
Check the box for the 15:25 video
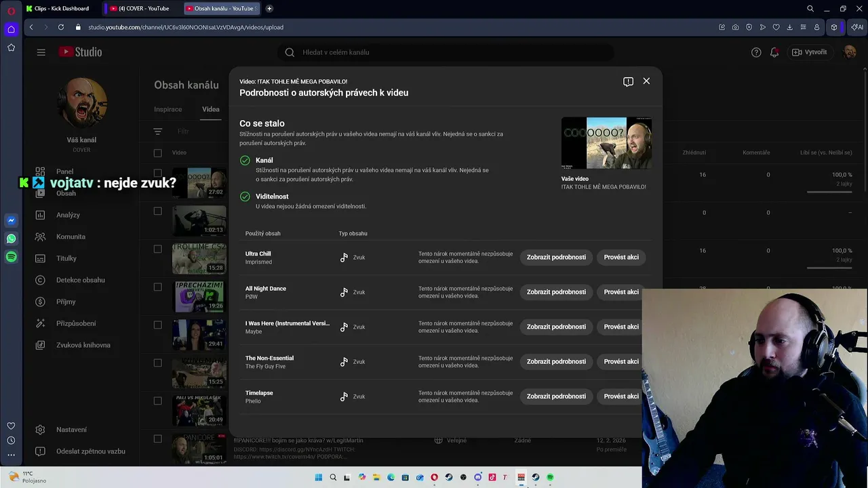[x=157, y=363]
